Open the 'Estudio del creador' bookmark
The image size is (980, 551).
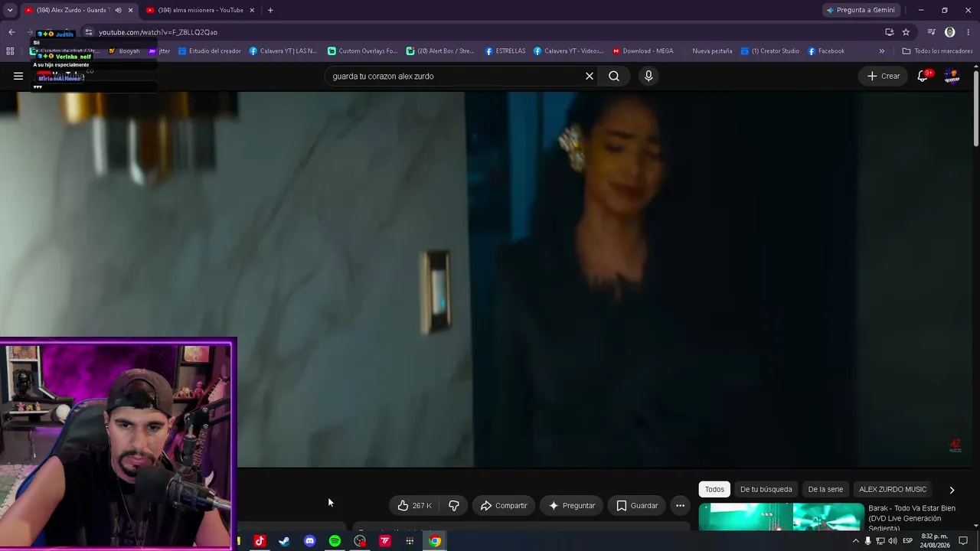[x=210, y=51]
